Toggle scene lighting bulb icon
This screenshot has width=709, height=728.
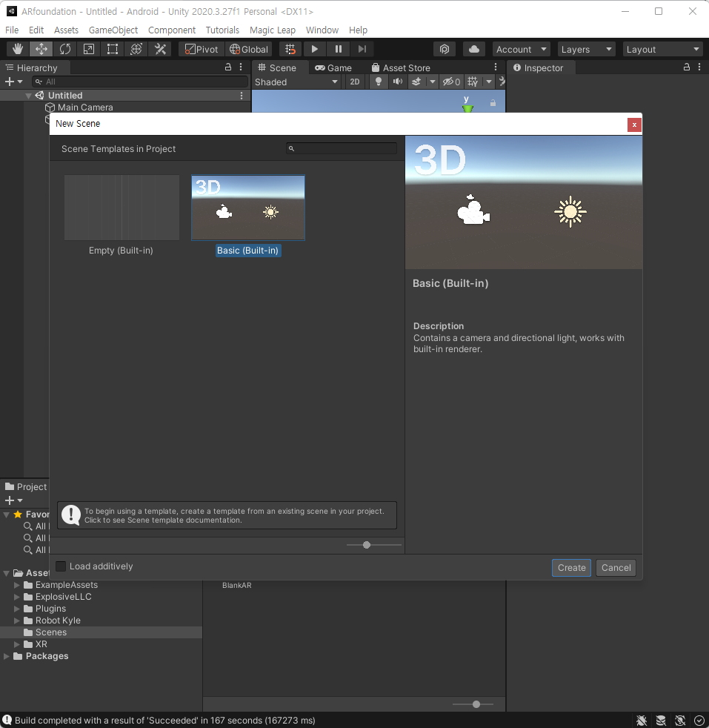tap(379, 82)
